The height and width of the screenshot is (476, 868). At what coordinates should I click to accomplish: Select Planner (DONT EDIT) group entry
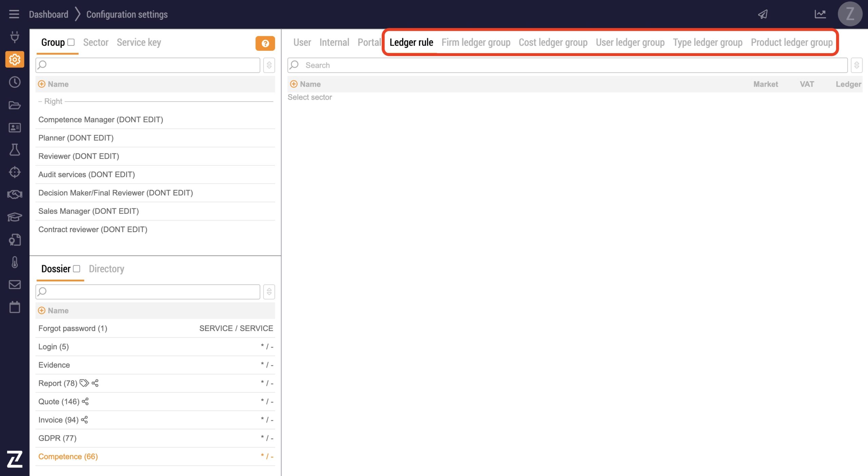pos(76,138)
